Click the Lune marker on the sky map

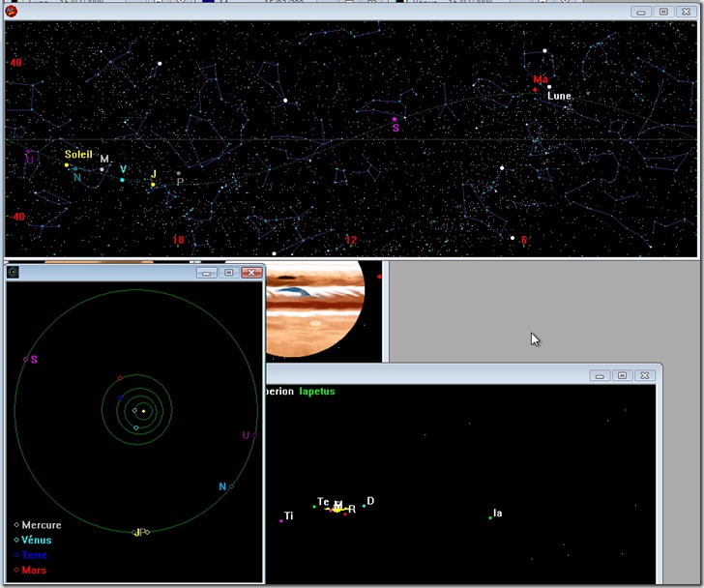[549, 87]
